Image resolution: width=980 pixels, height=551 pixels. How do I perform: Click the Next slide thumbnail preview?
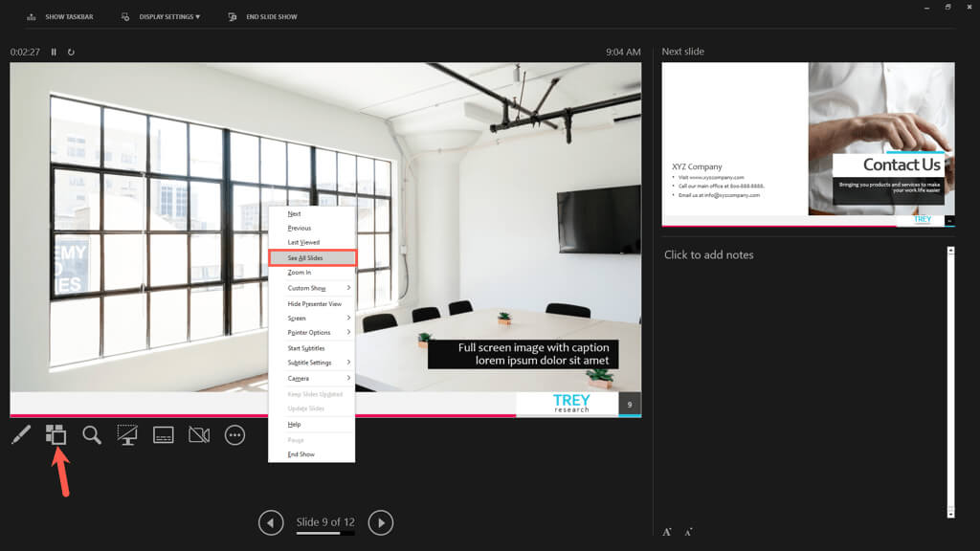808,144
